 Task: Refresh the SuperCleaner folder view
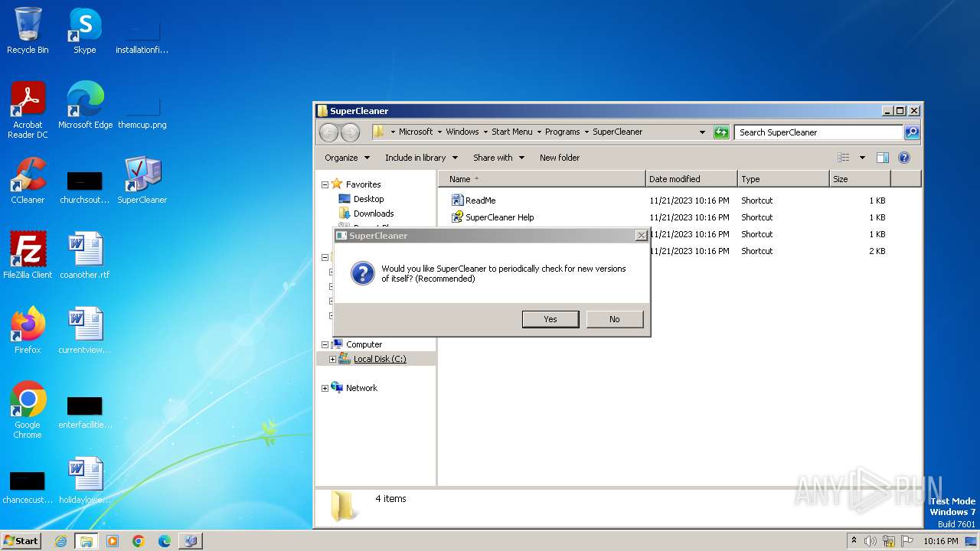pyautogui.click(x=721, y=132)
